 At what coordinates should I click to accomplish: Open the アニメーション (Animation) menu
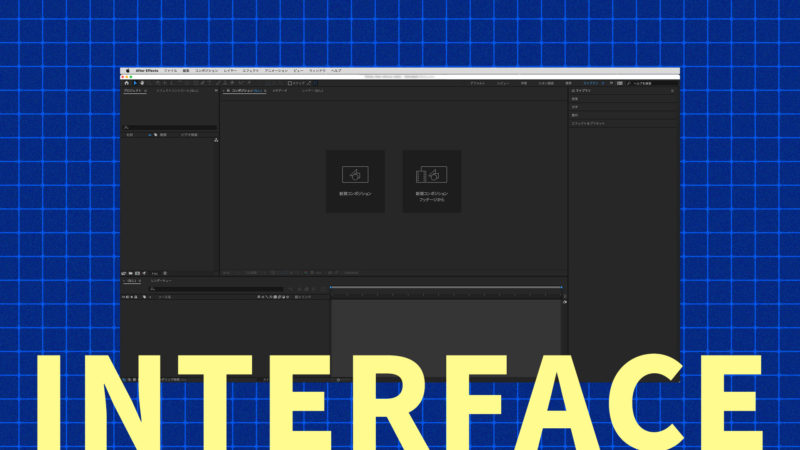276,71
